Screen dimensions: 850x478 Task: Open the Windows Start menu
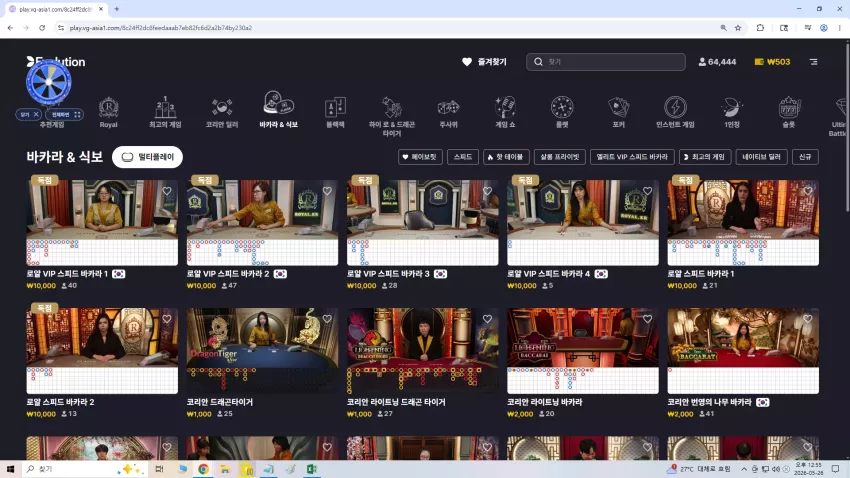[x=10, y=469]
